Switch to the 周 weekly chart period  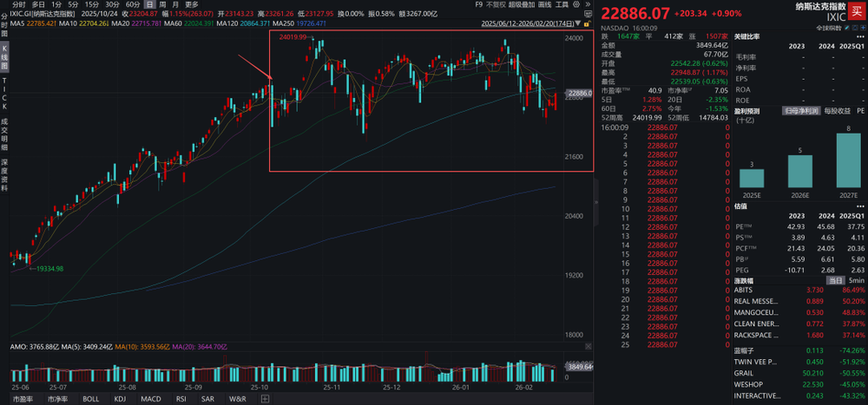coord(161,4)
